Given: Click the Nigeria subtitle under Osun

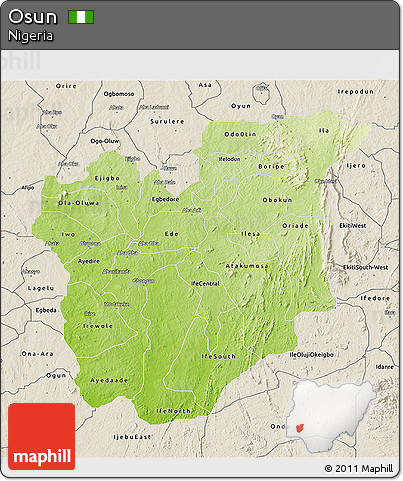Looking at the screenshot, I should [x=30, y=36].
